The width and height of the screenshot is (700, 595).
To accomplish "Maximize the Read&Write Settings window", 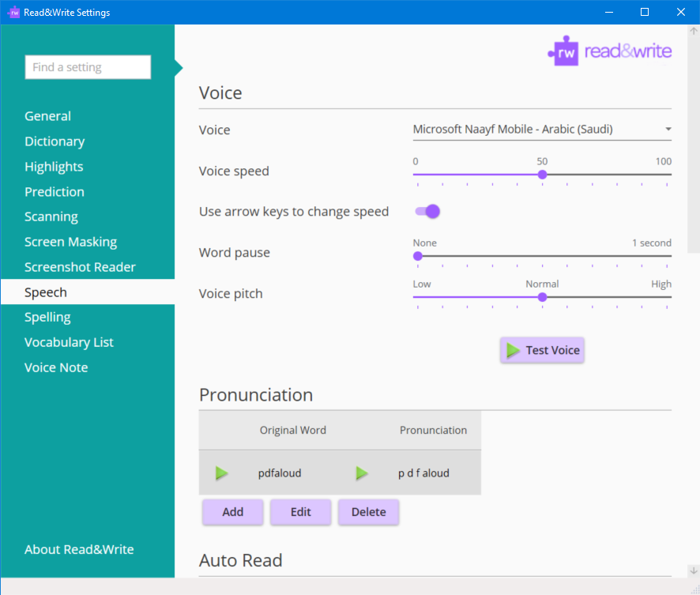I will click(645, 12).
